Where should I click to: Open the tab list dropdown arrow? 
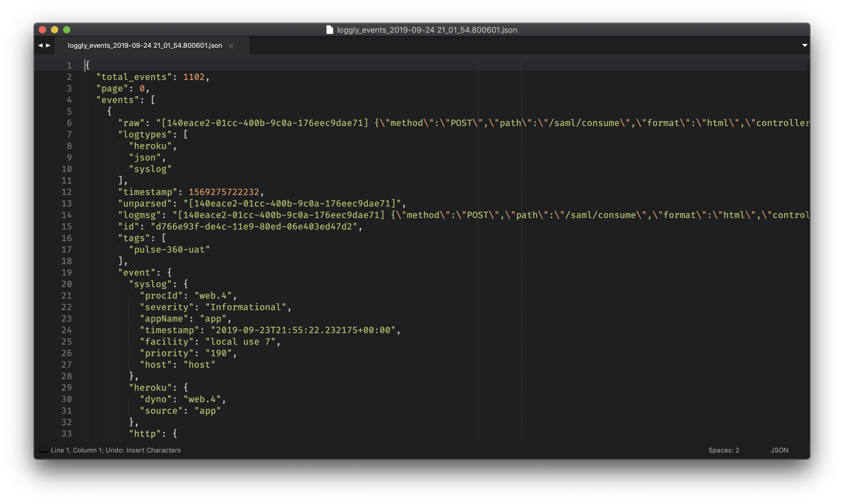(804, 46)
